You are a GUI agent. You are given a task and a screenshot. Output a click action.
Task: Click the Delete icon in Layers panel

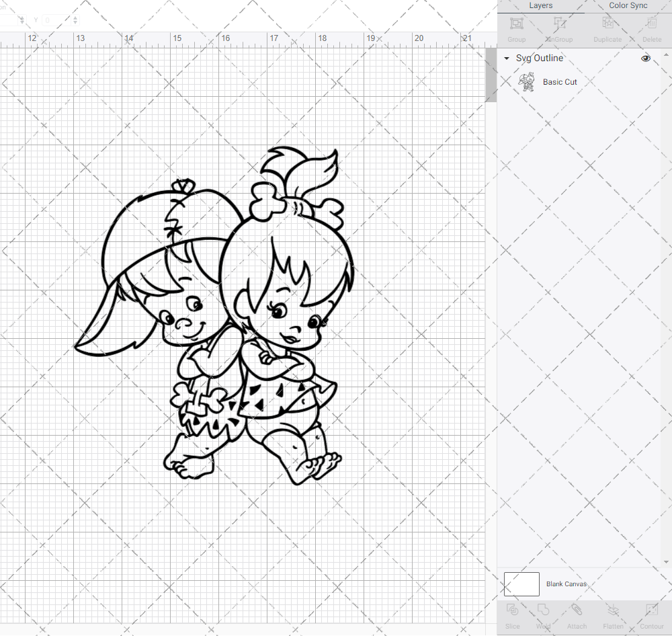pyautogui.click(x=651, y=27)
